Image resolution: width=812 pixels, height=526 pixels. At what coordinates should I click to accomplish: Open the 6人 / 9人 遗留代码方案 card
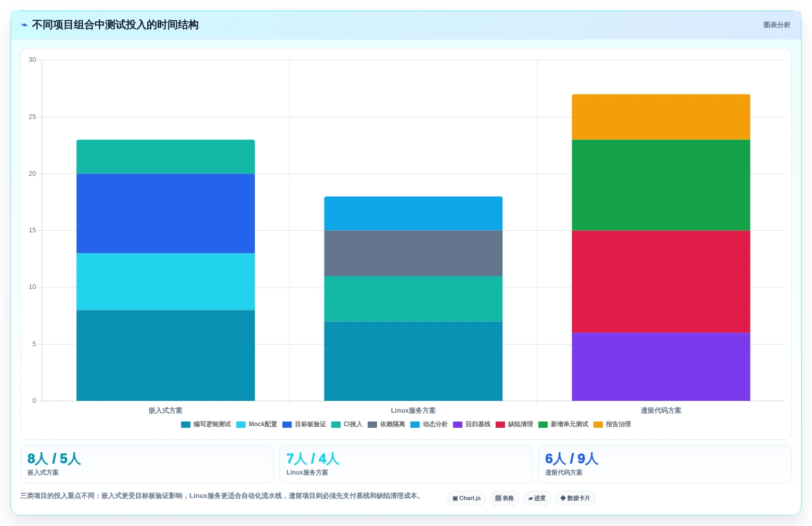pos(665,464)
